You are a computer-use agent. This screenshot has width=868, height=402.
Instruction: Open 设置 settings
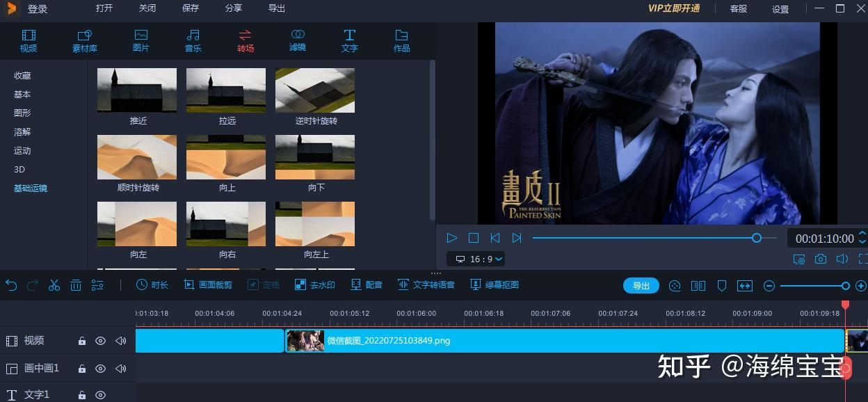pos(780,9)
